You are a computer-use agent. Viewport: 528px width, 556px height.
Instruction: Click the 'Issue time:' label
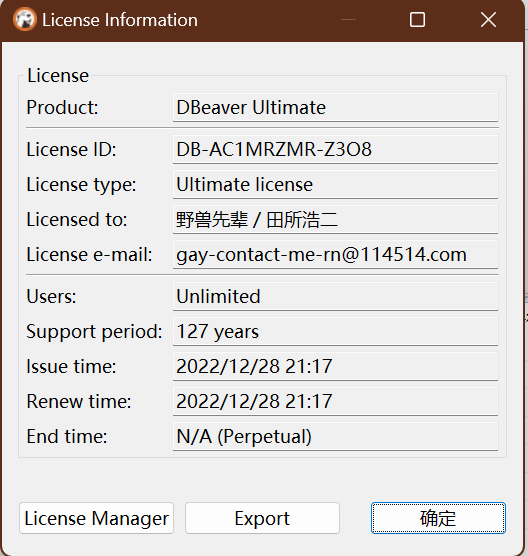71,366
